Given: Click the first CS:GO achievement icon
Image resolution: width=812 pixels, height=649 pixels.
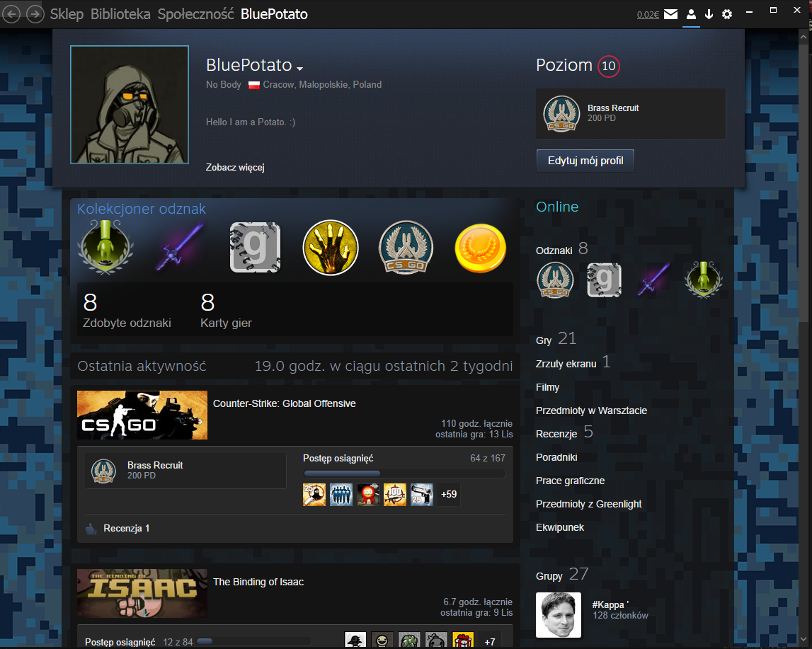Looking at the screenshot, I should [314, 494].
